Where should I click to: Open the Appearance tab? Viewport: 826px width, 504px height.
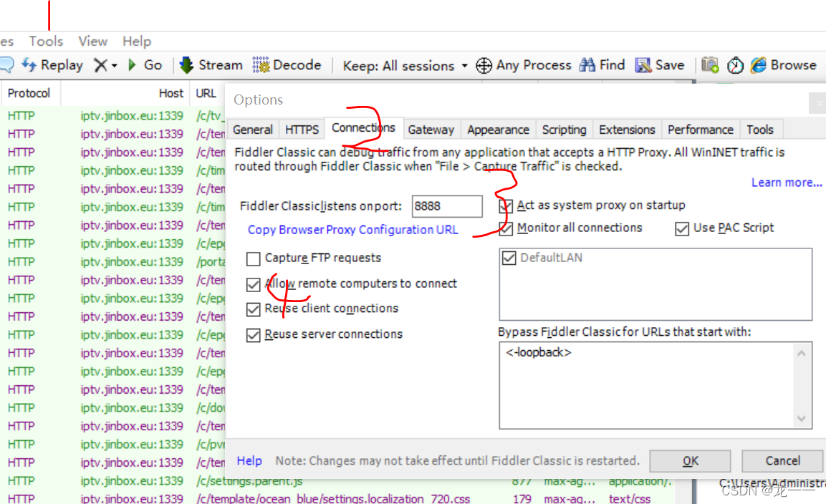coord(498,130)
